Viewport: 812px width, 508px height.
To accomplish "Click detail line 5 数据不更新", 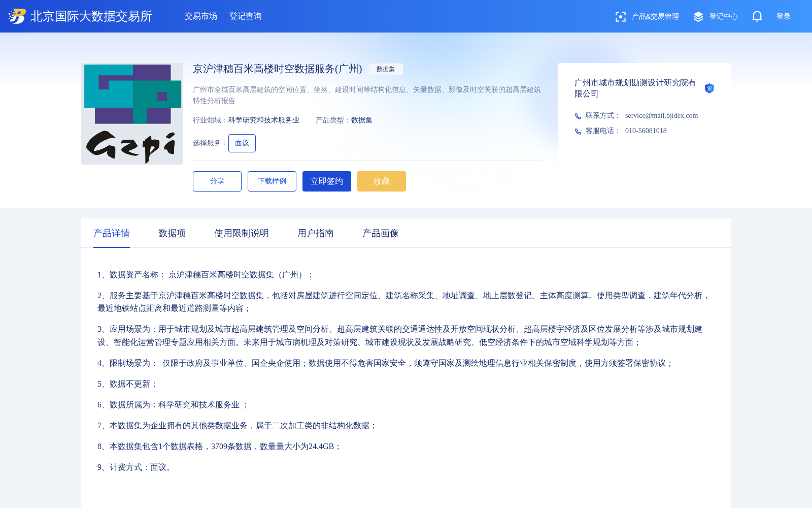I will 127,384.
